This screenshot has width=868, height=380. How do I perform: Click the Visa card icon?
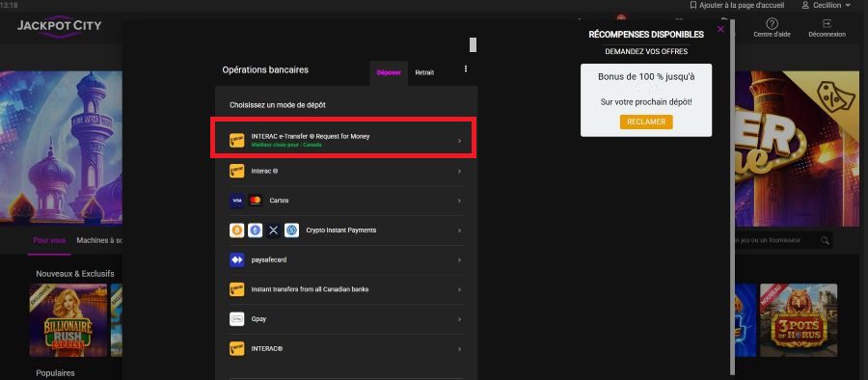237,201
